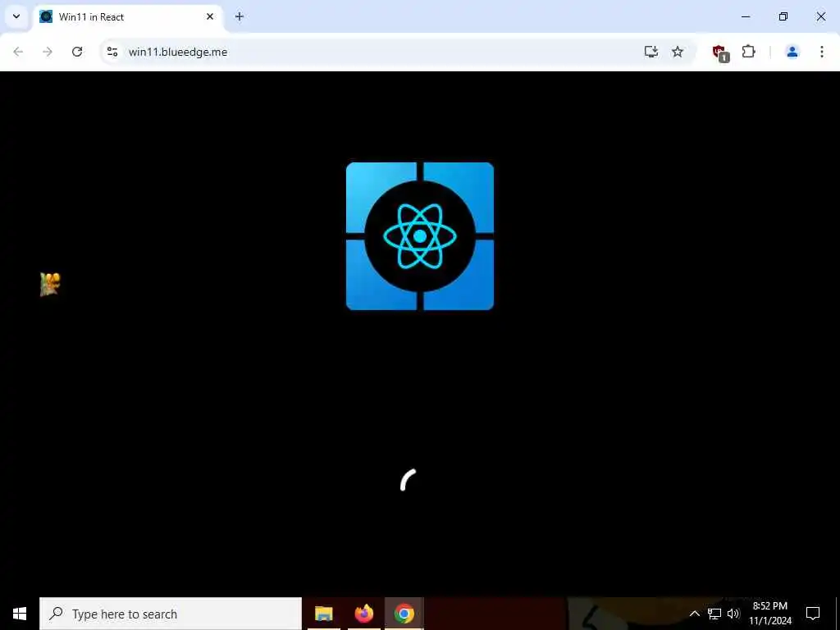Screen dimensions: 840x630
Task: Click the small desktop icon on the left
Action: click(50, 285)
